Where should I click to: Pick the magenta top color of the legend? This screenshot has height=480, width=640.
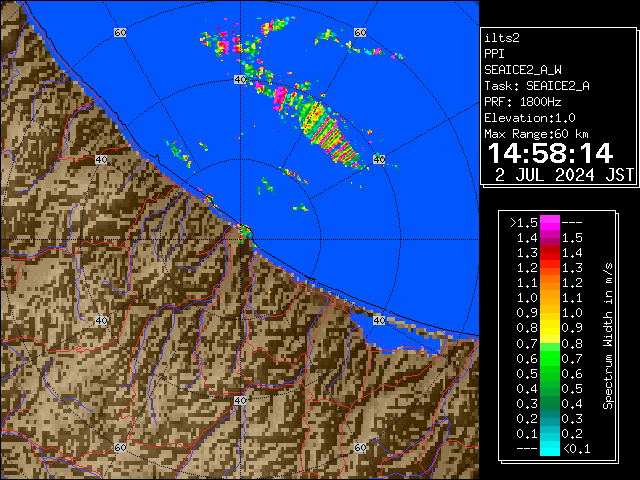(550, 222)
